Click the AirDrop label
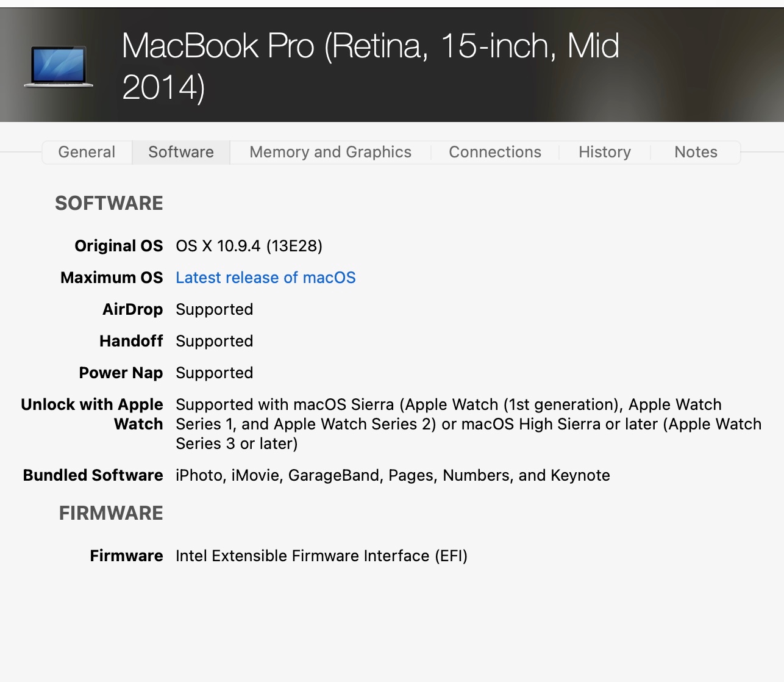The height and width of the screenshot is (682, 784). [132, 309]
